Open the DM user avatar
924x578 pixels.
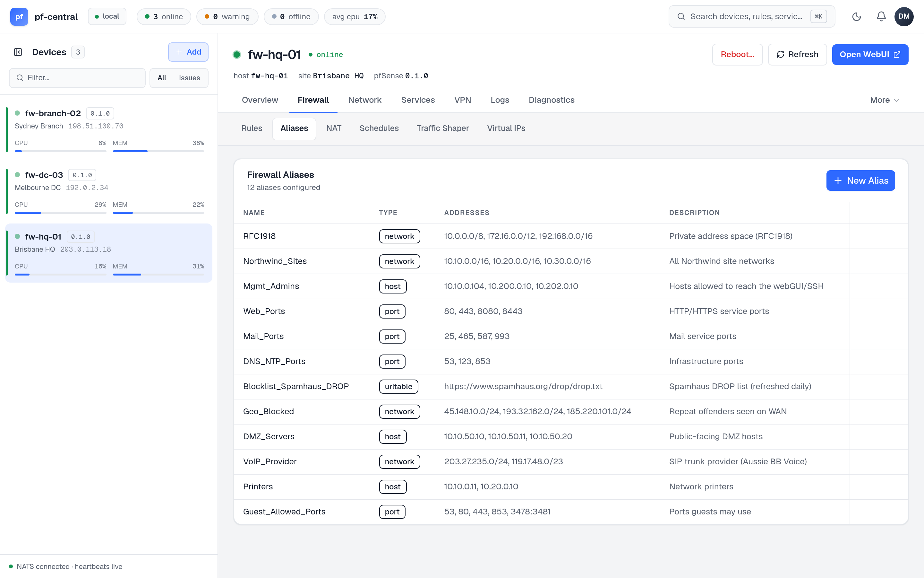click(904, 16)
